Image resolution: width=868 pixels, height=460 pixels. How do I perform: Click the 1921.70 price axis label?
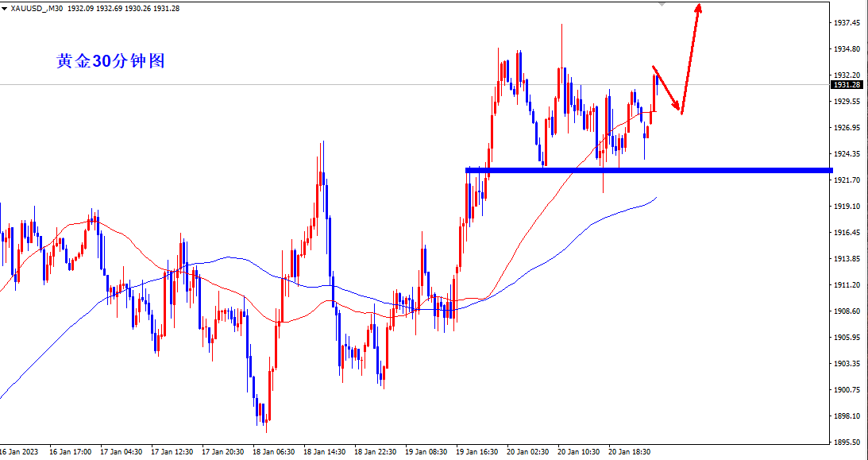(847, 180)
